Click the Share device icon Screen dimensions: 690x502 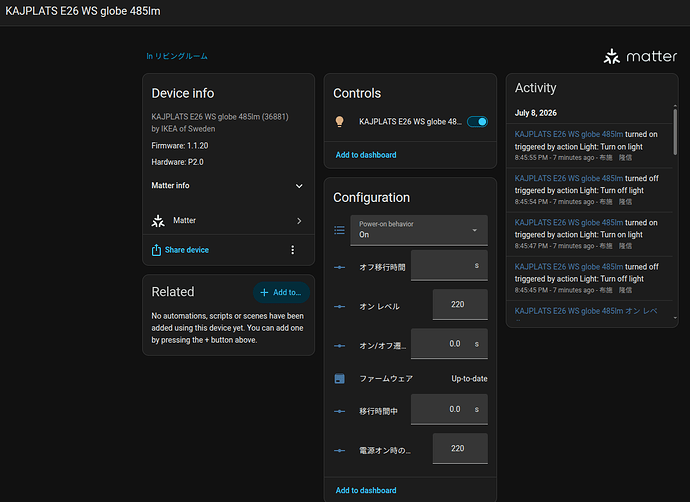coord(156,250)
